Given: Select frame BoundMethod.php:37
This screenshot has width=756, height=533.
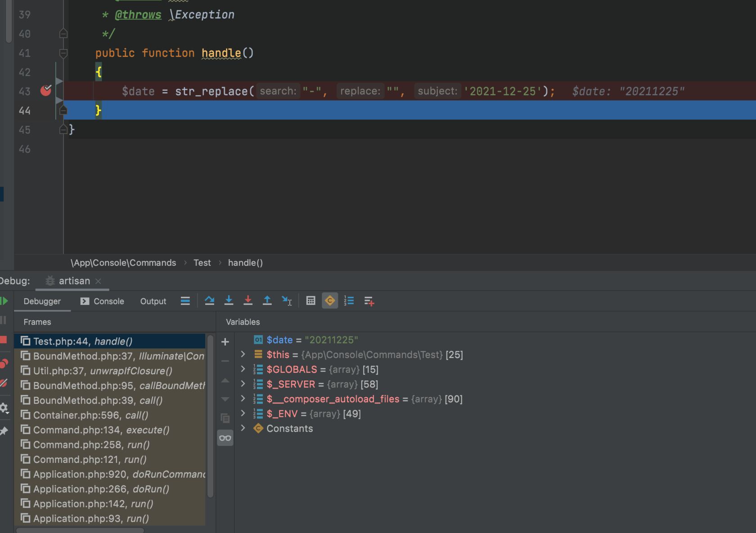Looking at the screenshot, I should pos(110,356).
